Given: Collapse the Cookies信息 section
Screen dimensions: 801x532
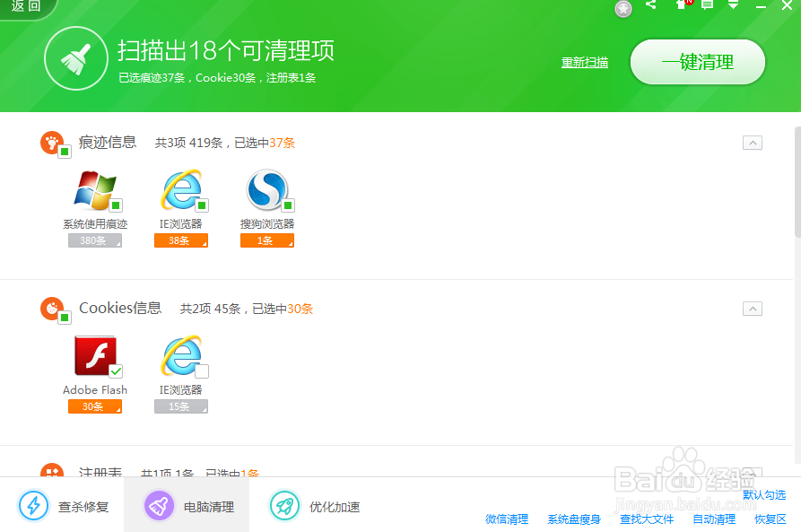Looking at the screenshot, I should click(x=753, y=309).
